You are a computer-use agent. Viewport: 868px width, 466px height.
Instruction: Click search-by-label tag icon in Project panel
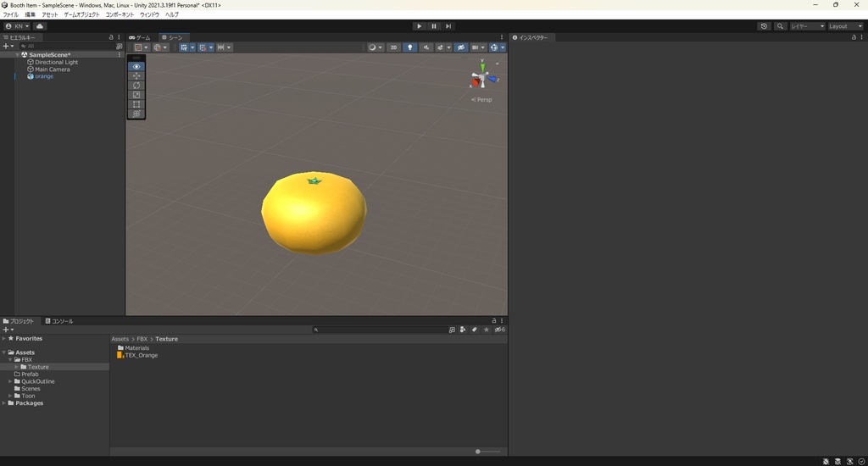[x=475, y=330]
